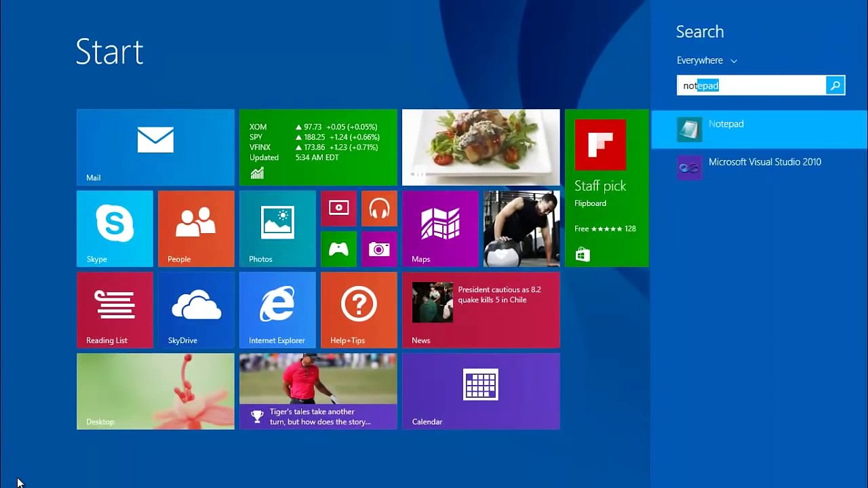Screen dimensions: 868x488
Task: Open the Finance stocks tile
Action: point(318,147)
